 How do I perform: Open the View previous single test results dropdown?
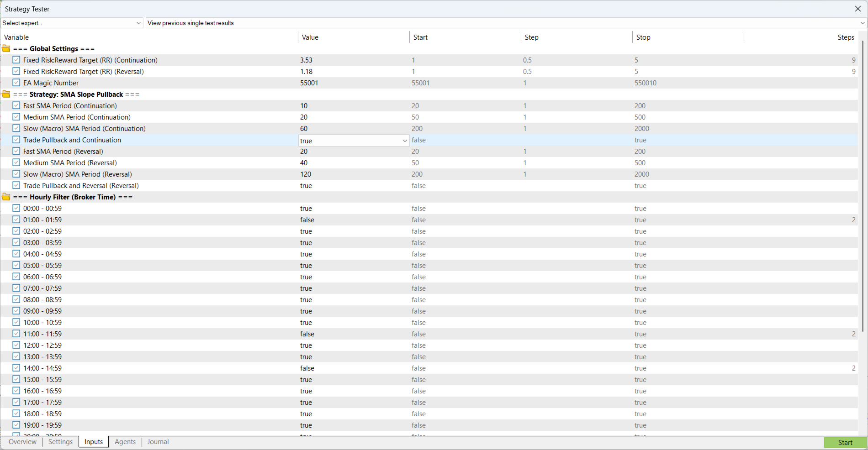tap(506, 23)
